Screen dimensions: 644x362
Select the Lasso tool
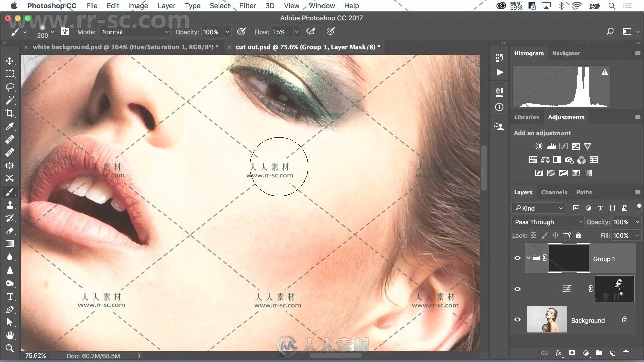pyautogui.click(x=10, y=87)
